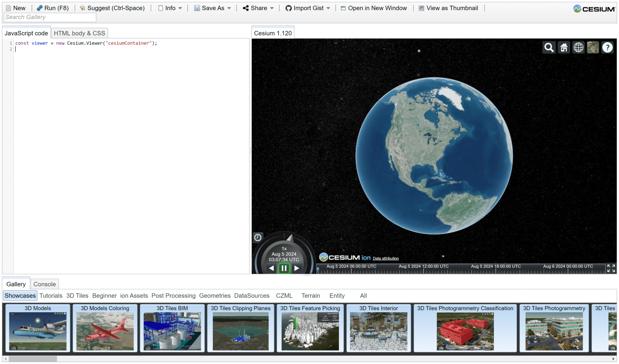Screen dimensions: 619x364
Task: Open the base imagery layer picker
Action: [592, 47]
